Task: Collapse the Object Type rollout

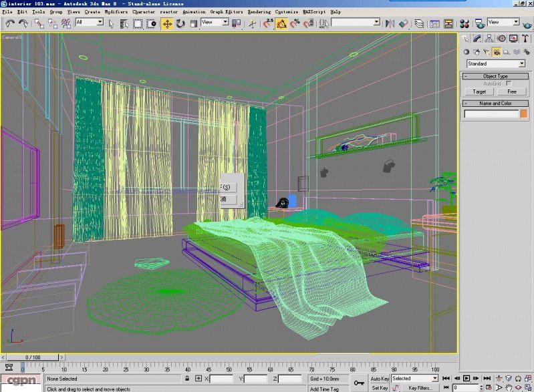Action: coord(495,76)
